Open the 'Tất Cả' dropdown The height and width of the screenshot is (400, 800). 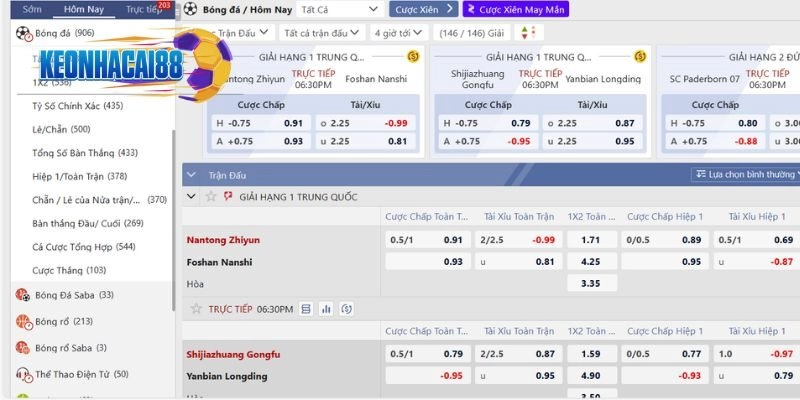330,9
